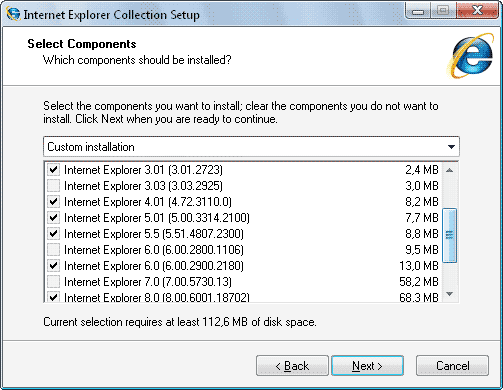503x390 pixels.
Task: Toggle Internet Explorer 8.0 checkbox
Action: 53,297
